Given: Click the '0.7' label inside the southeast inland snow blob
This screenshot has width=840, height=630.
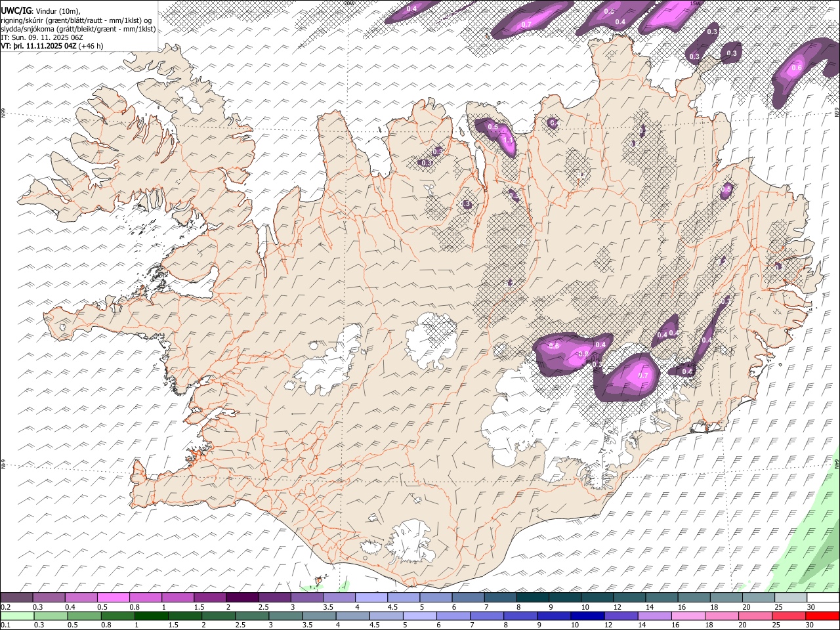Looking at the screenshot, I should point(643,375).
